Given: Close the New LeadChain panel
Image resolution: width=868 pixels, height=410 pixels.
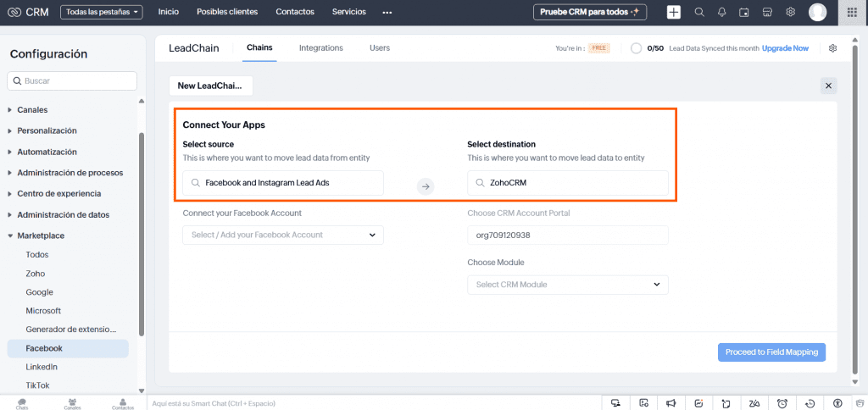Looking at the screenshot, I should pos(829,86).
